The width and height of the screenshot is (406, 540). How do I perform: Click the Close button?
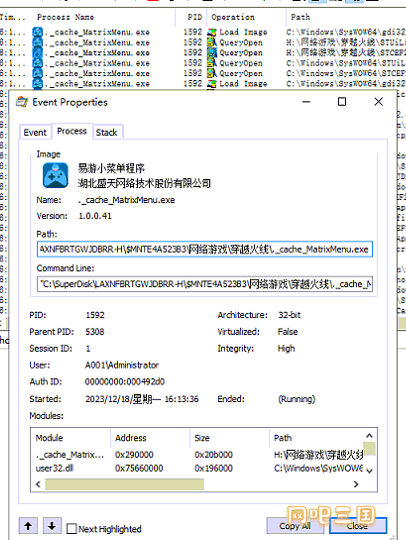click(x=357, y=526)
